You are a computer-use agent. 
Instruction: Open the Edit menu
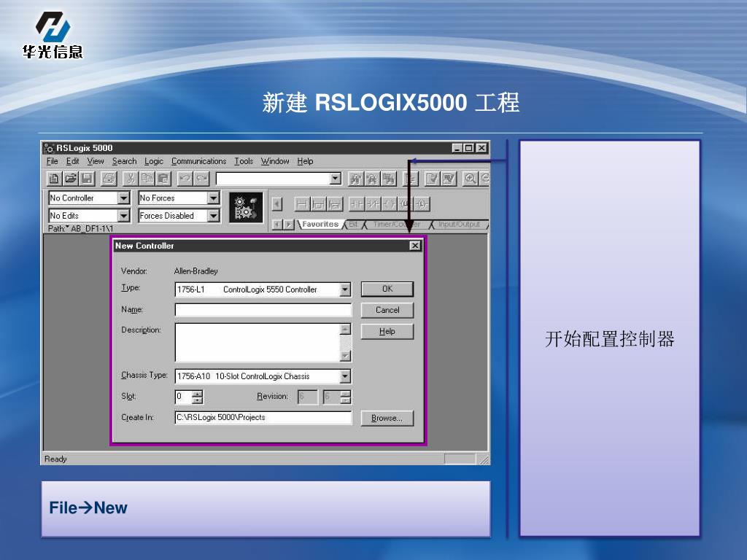[72, 161]
